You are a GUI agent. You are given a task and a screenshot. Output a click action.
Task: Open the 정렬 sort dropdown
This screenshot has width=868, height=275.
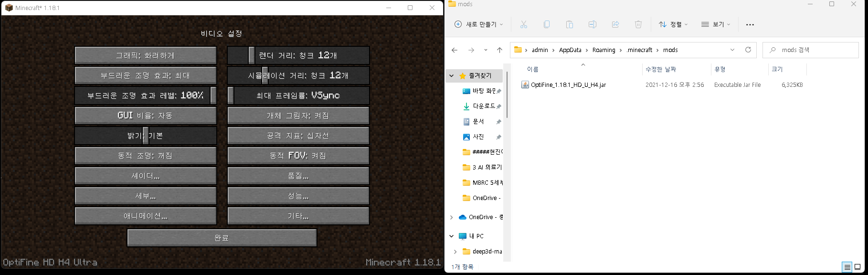(673, 24)
